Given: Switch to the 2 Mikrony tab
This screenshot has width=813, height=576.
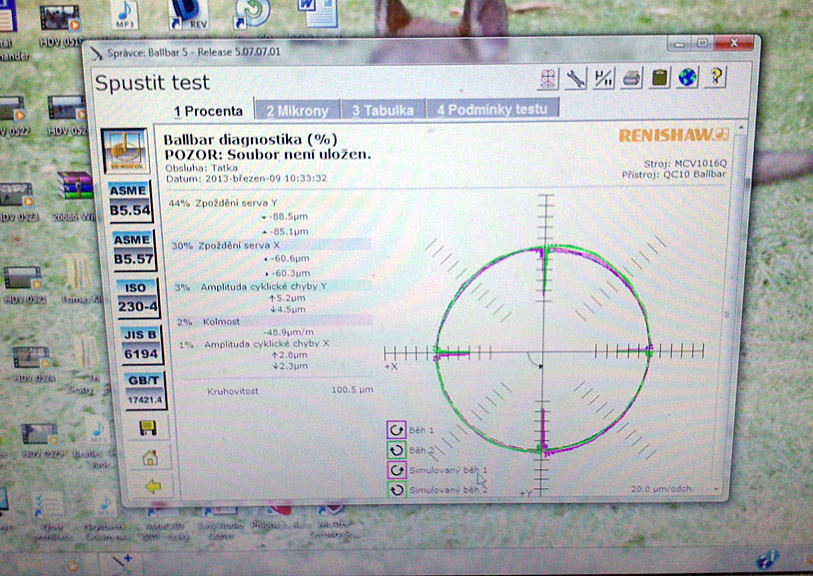Looking at the screenshot, I should tap(298, 110).
